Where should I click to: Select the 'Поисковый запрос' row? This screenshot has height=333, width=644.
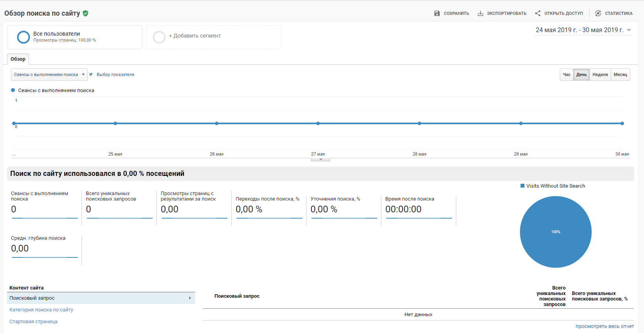[101, 298]
